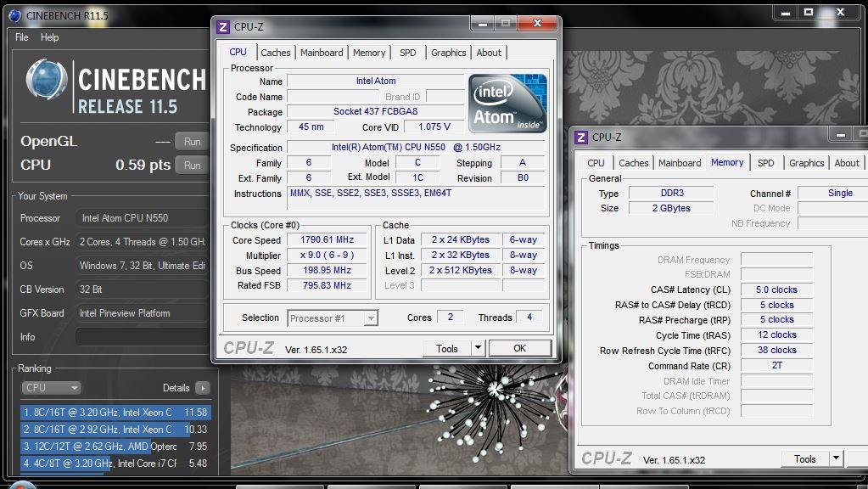Select the Caches tab in the Memory CPU-Z window
868x489 pixels.
coord(633,163)
